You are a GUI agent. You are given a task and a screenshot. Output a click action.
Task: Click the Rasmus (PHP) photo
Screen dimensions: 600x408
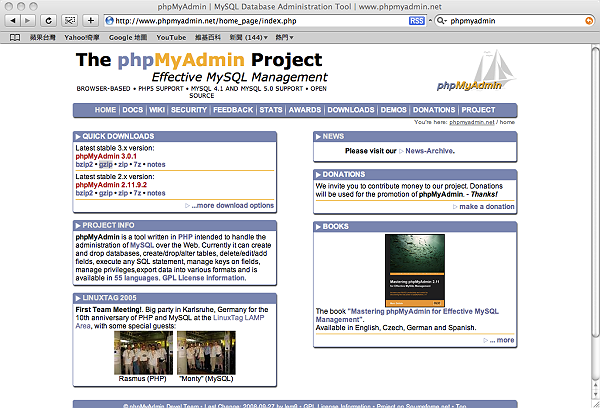point(143,353)
